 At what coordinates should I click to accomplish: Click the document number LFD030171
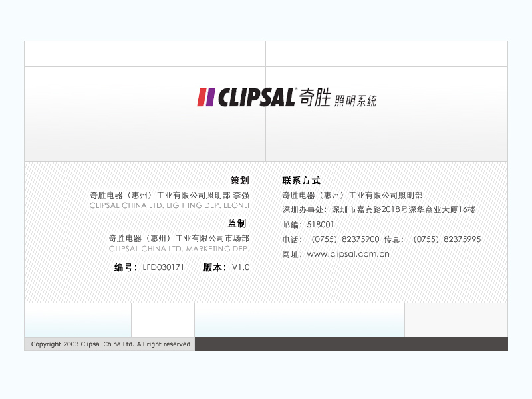click(x=163, y=267)
